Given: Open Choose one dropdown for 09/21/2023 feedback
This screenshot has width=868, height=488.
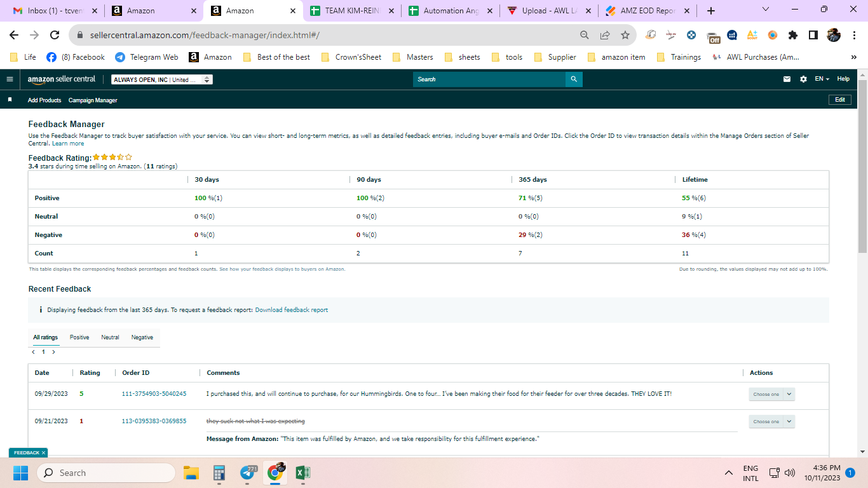Looking at the screenshot, I should (771, 421).
